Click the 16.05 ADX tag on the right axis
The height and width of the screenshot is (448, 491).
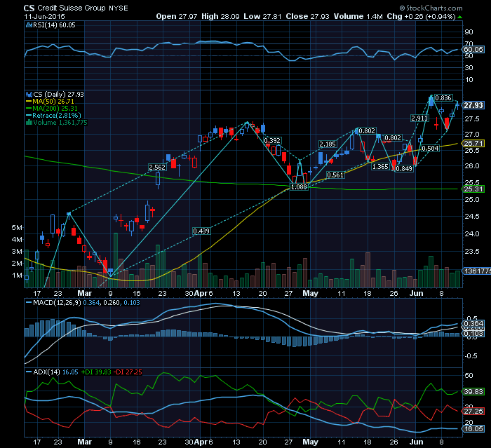click(473, 428)
